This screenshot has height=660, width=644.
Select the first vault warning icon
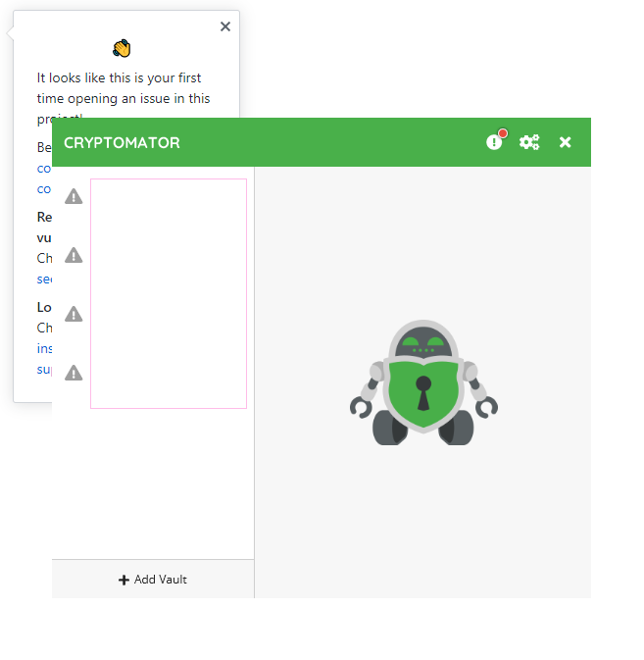click(x=74, y=196)
